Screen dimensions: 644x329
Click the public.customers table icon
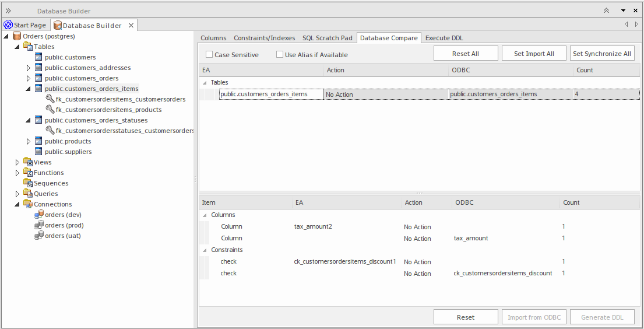coord(39,57)
